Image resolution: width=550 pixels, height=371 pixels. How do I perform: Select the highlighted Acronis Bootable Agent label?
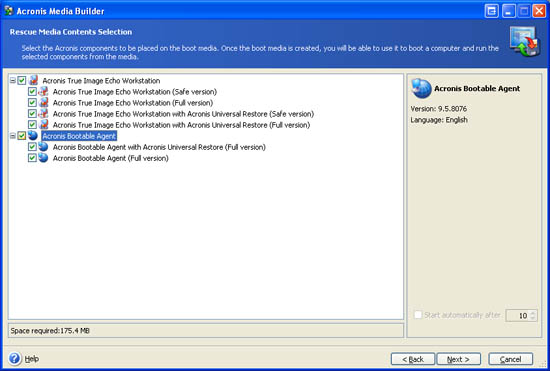coord(79,136)
